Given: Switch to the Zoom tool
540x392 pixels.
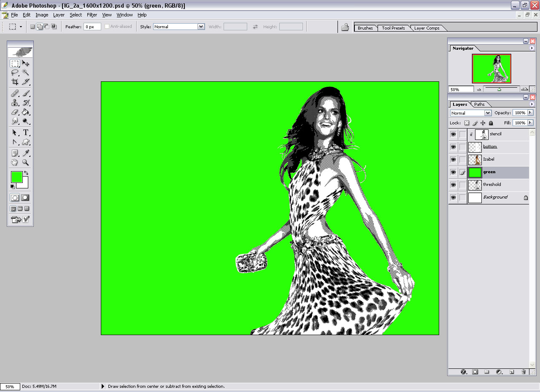Looking at the screenshot, I should pos(26,162).
